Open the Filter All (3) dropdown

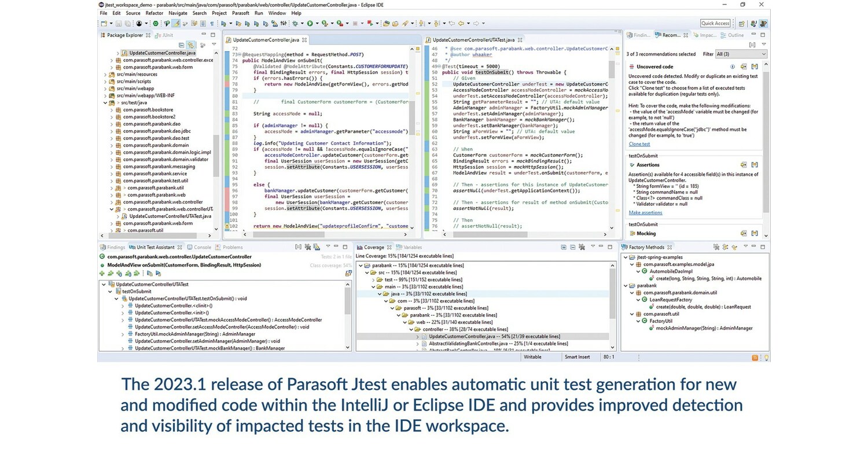point(741,54)
